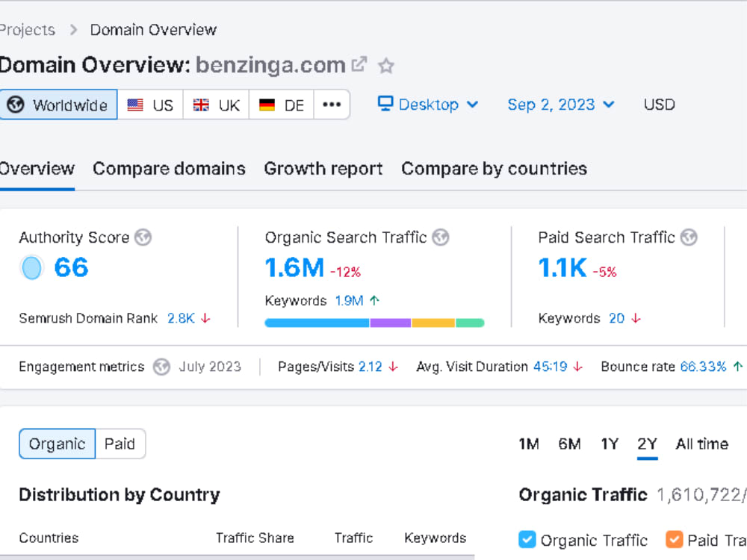The image size is (747, 560).
Task: Click the Traffic column header
Action: coord(353,538)
